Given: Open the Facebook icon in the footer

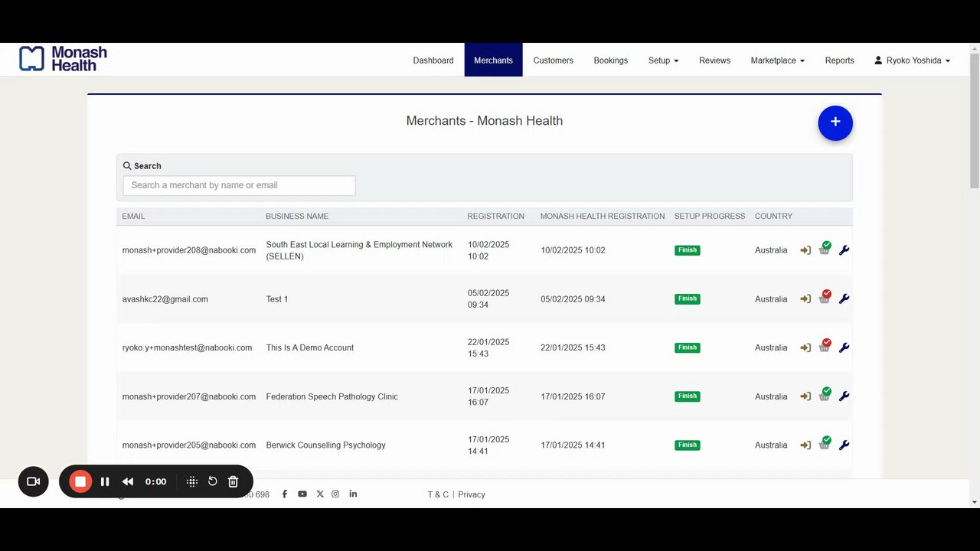Looking at the screenshot, I should click(285, 494).
